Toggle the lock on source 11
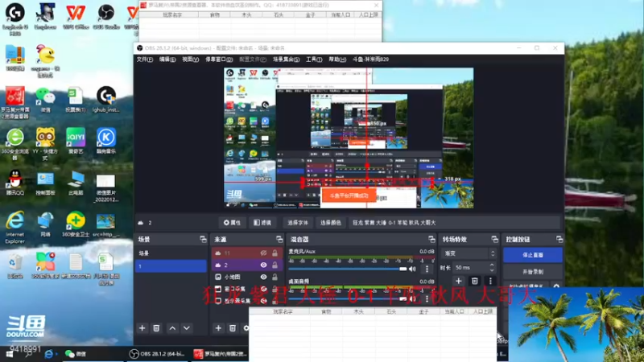Viewport: 644px width, 362px height. [x=275, y=253]
